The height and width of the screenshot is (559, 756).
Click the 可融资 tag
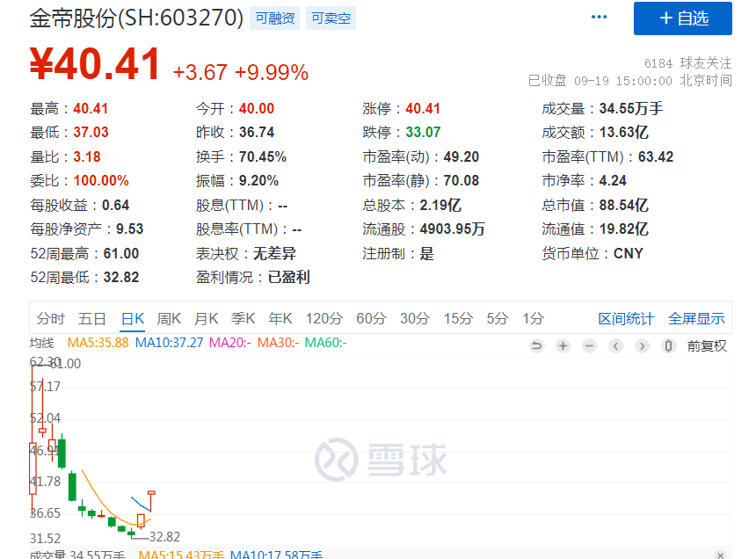[x=275, y=18]
